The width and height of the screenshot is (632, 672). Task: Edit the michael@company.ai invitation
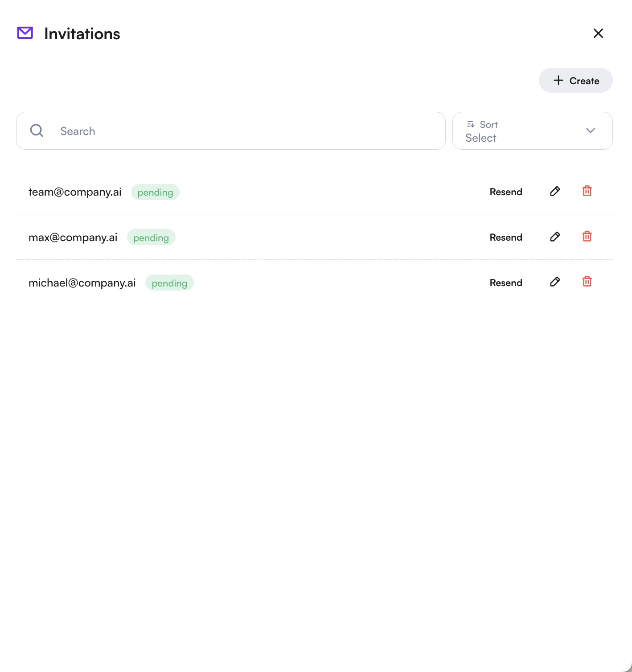555,282
